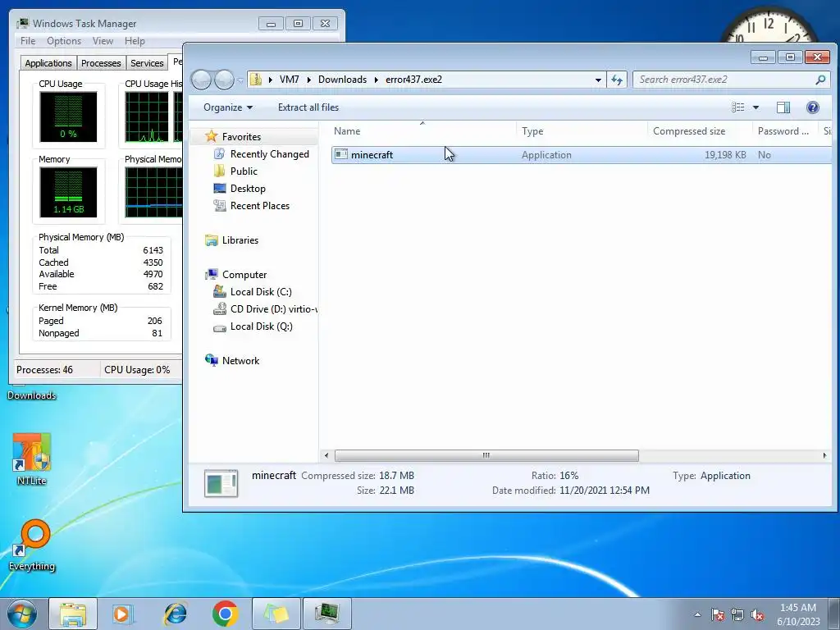Launch Google Chrome from the taskbar

point(225,614)
